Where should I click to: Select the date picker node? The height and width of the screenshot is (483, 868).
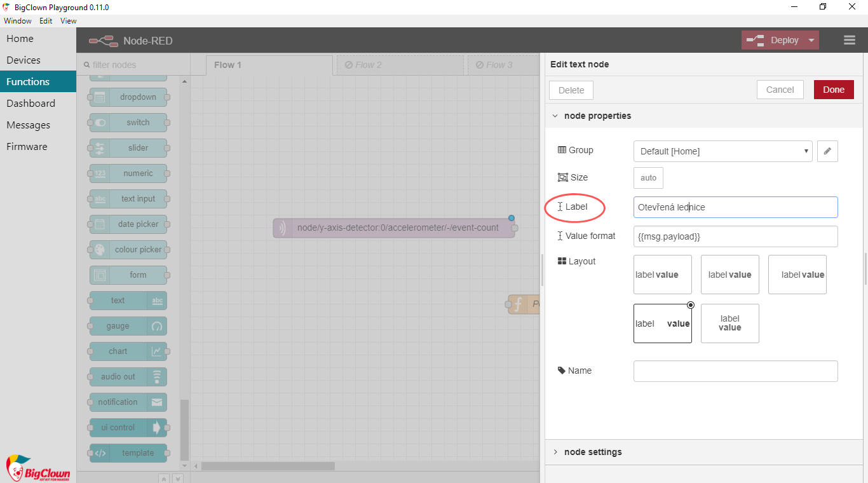tap(128, 224)
